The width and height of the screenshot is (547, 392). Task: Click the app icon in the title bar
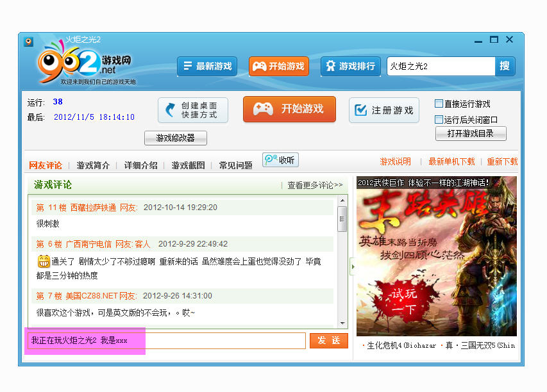point(29,42)
